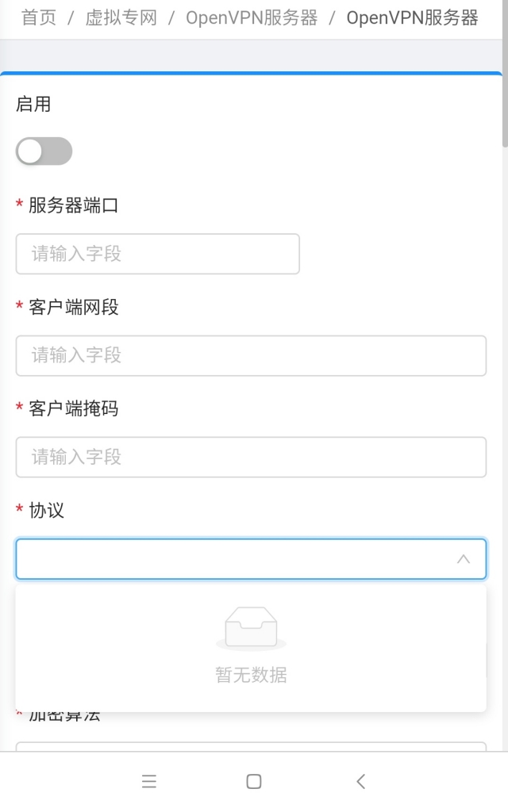Focus the 客户端掩码 input field
Screen dimensions: 508x812
[x=251, y=457]
